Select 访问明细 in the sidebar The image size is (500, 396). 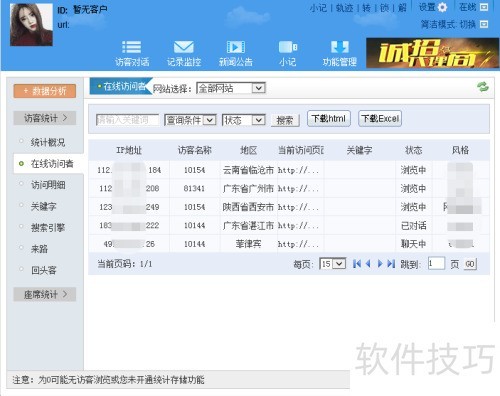pos(48,185)
